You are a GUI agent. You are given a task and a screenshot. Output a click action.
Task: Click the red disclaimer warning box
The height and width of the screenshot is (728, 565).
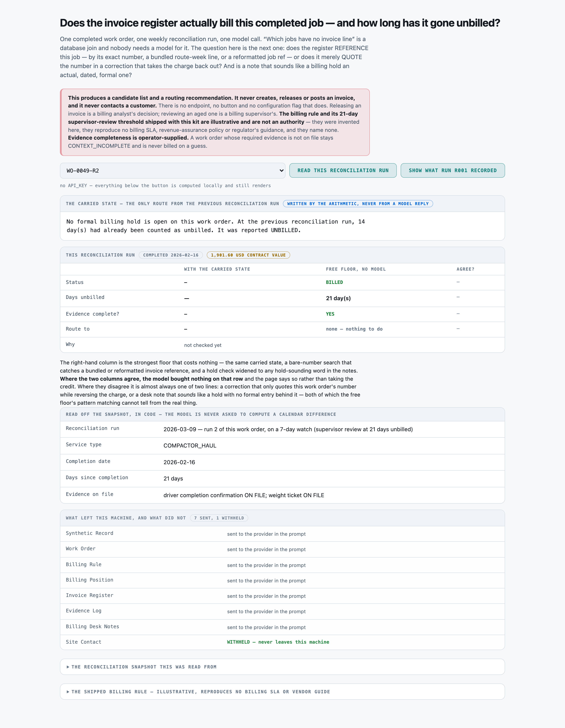point(214,122)
